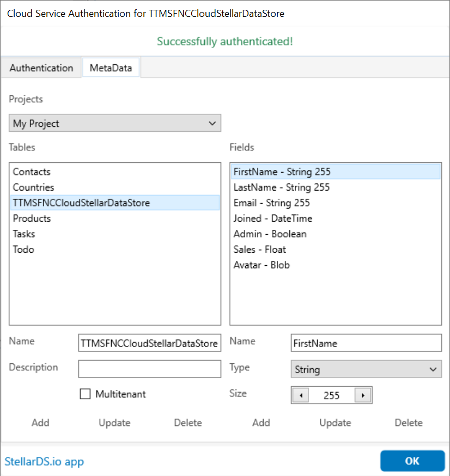Decrease Size with the left arrow
The height and width of the screenshot is (476, 450).
(x=301, y=395)
